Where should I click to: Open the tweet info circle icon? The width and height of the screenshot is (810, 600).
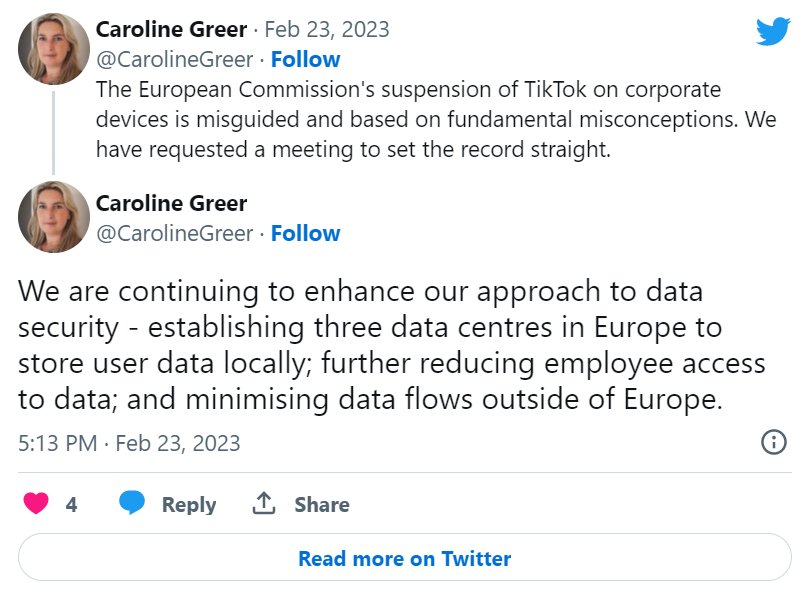[773, 442]
